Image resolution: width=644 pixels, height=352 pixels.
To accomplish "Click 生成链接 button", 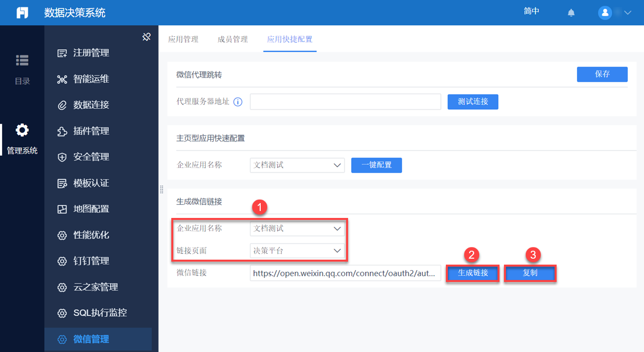I will click(473, 273).
